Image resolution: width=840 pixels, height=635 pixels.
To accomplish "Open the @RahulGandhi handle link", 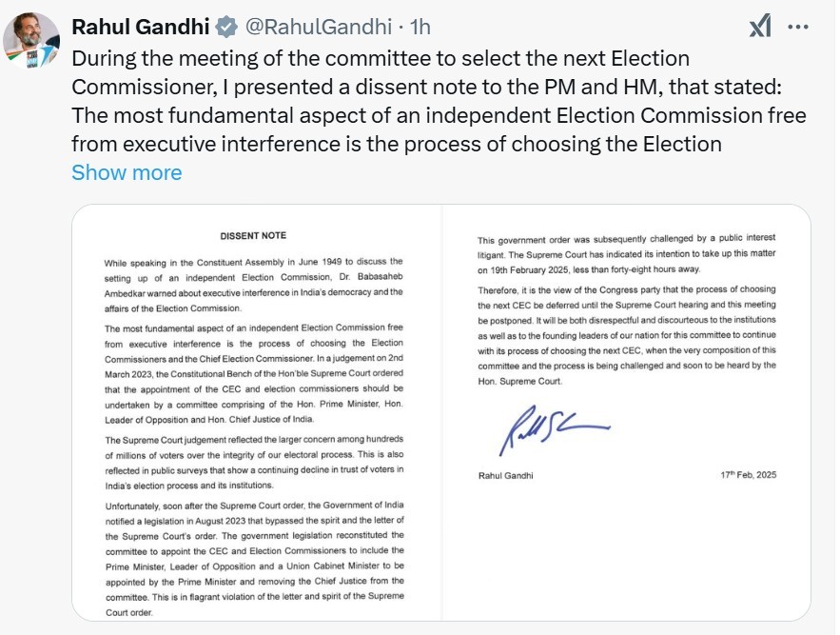I will [319, 27].
